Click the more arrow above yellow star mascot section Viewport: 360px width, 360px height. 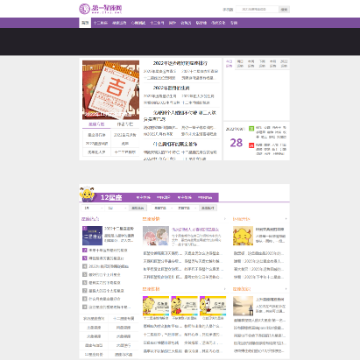(x=286, y=219)
